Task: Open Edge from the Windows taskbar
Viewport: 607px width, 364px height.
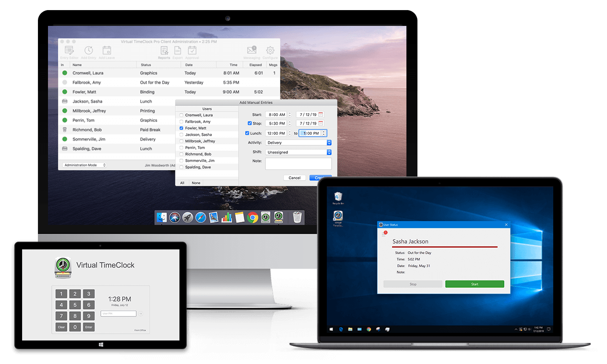Action: point(341,329)
